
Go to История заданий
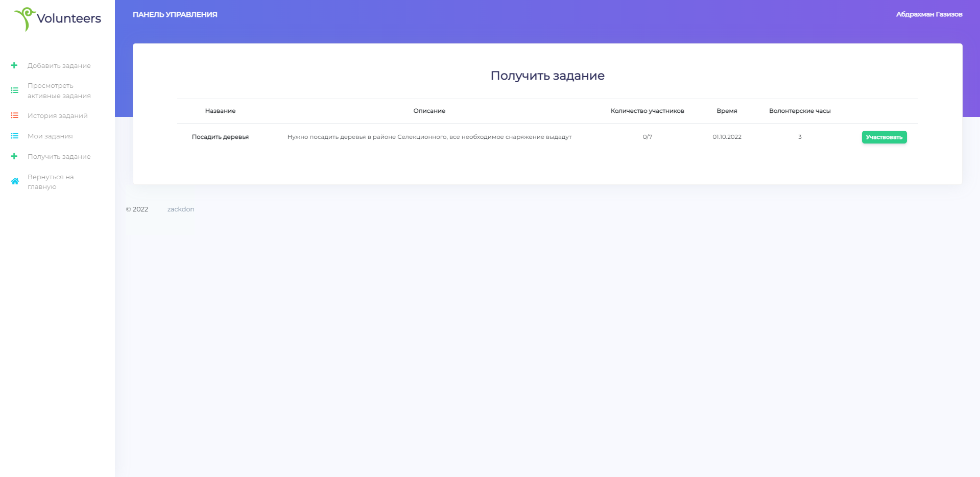point(58,115)
